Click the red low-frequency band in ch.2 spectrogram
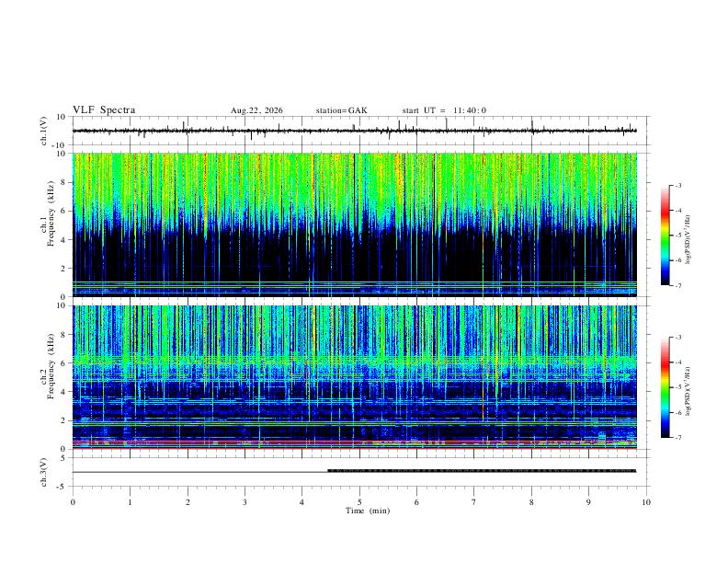 [x=354, y=447]
